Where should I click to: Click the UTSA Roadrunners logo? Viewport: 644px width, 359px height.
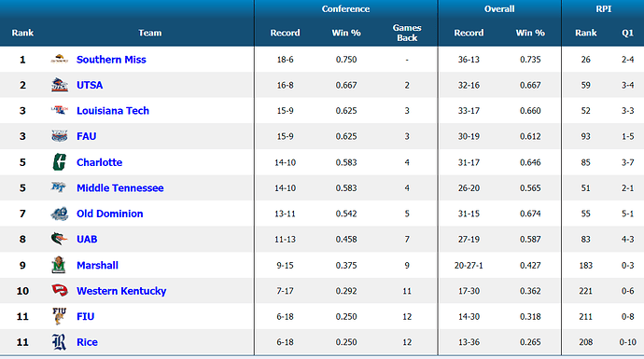(59, 85)
